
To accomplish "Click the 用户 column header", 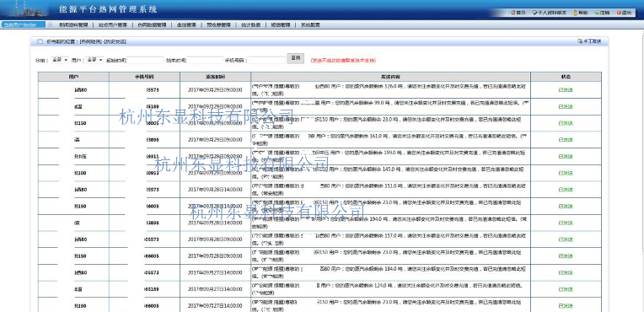I will point(73,77).
